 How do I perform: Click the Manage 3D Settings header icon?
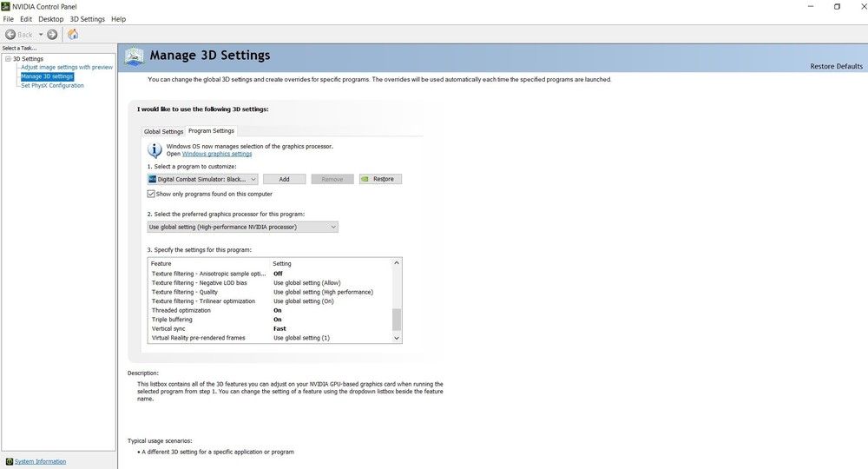point(134,56)
